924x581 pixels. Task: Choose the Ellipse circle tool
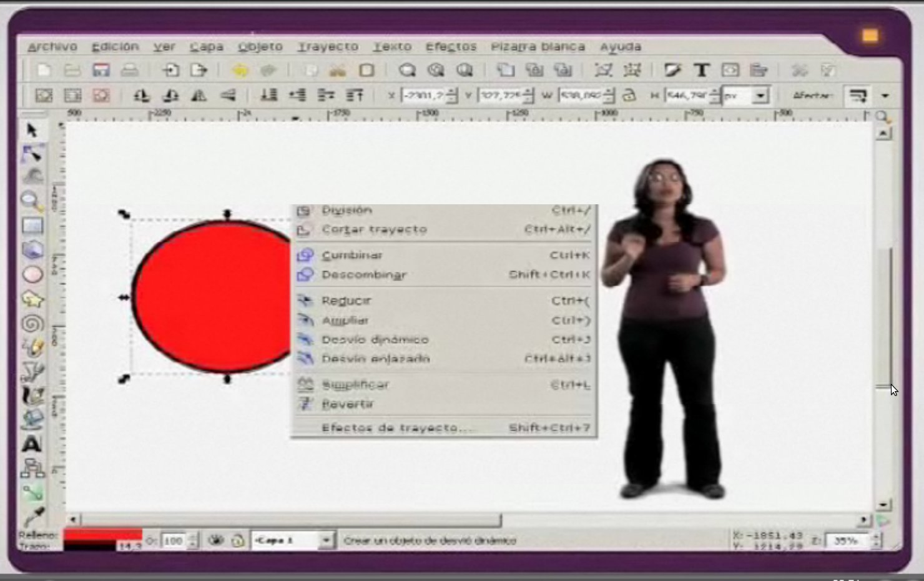click(32, 274)
